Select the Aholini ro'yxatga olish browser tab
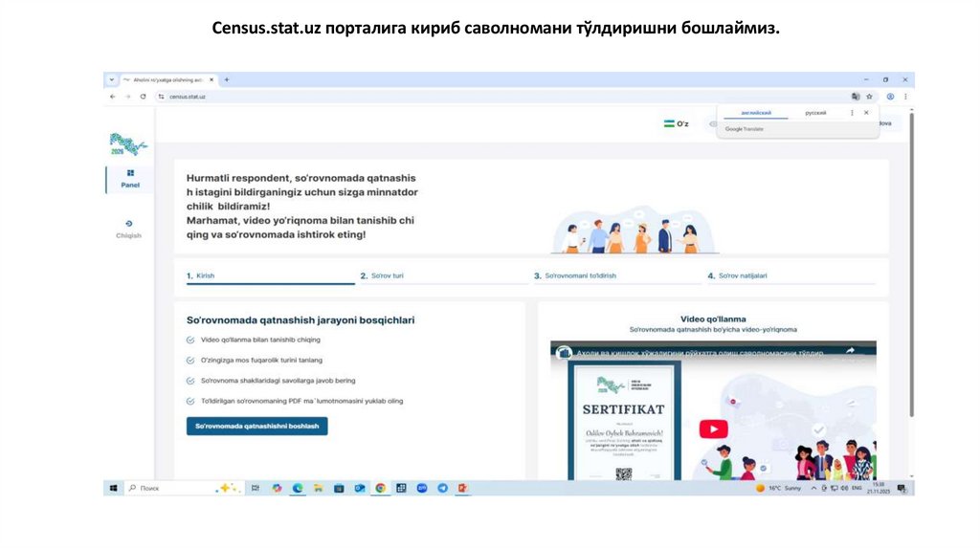The width and height of the screenshot is (980, 549). coord(168,80)
